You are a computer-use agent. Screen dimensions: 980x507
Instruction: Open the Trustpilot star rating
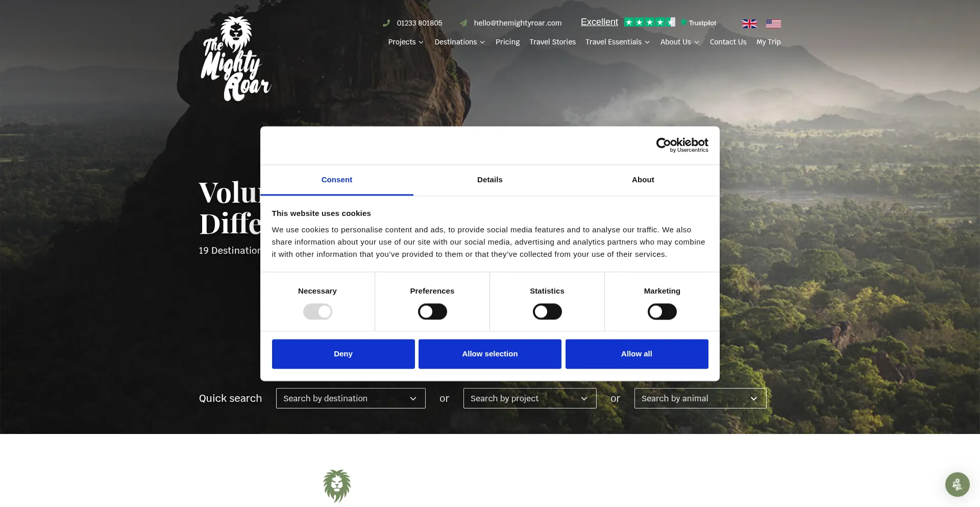pos(649,22)
